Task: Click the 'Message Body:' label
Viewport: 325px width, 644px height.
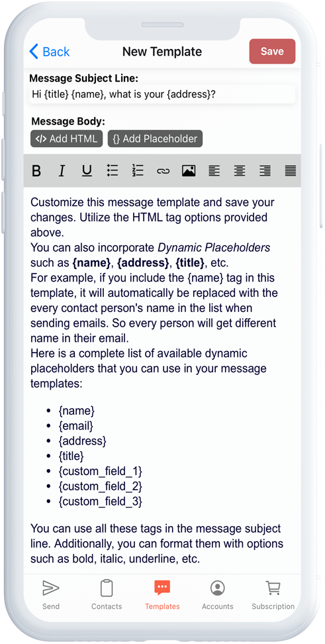Action: pos(68,121)
